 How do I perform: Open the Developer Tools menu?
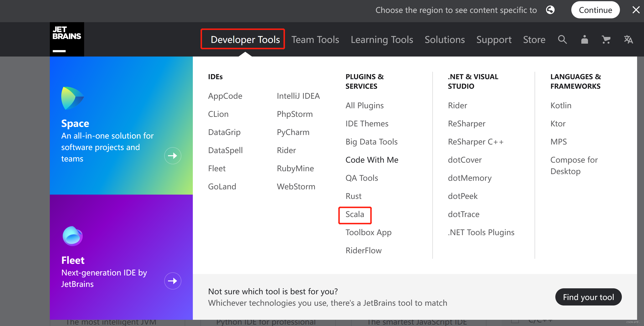(x=245, y=40)
